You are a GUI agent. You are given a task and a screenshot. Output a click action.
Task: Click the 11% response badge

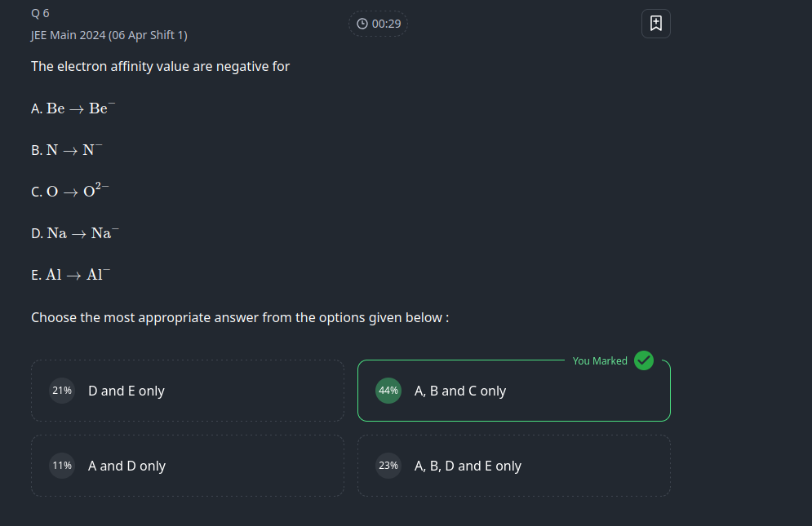point(62,466)
